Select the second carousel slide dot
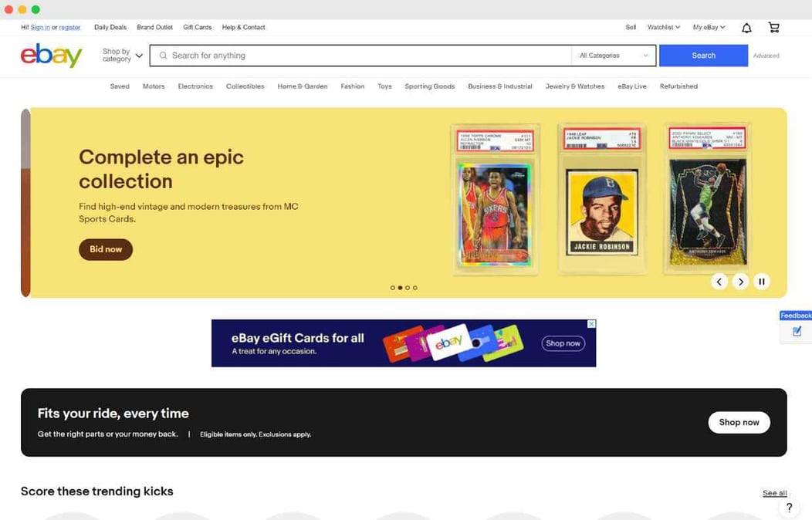Screen dimensions: 812x520 [400, 287]
